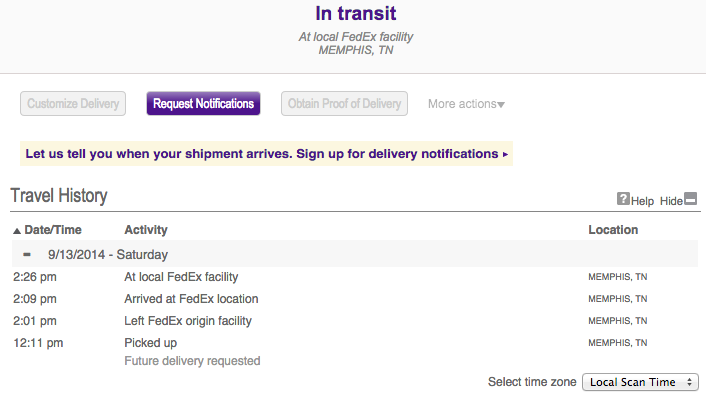The width and height of the screenshot is (706, 408).
Task: Click the Hide text link
Action: [671, 201]
